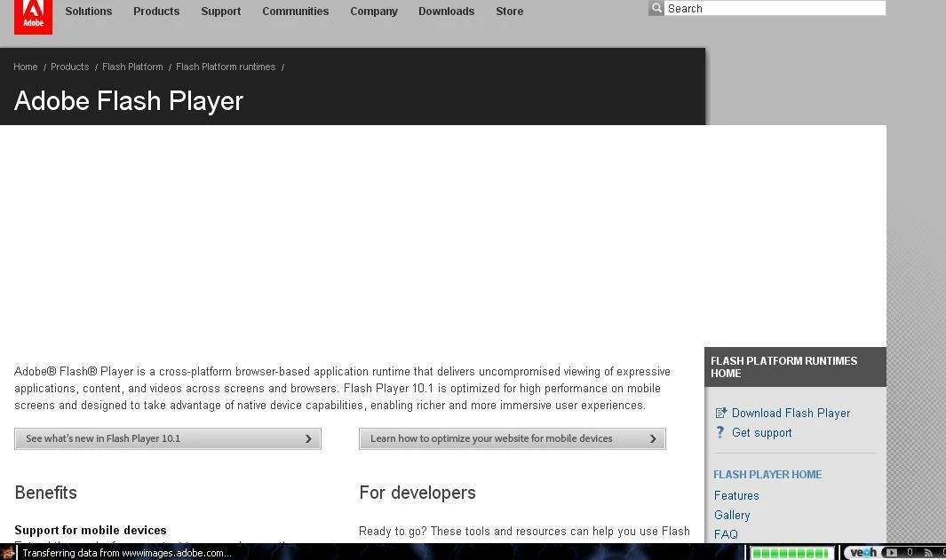Open the Store menu

tap(510, 11)
